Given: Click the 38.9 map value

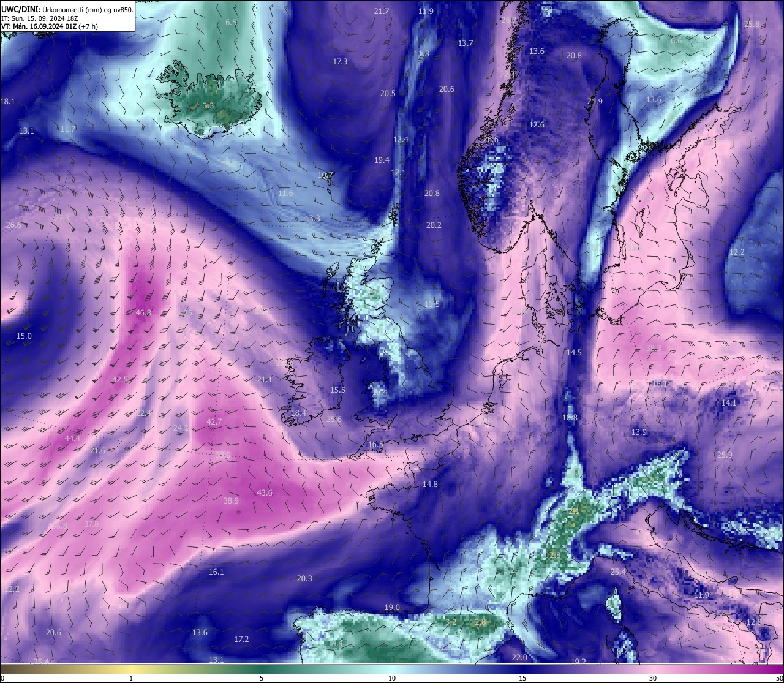Looking at the screenshot, I should pos(231,500).
